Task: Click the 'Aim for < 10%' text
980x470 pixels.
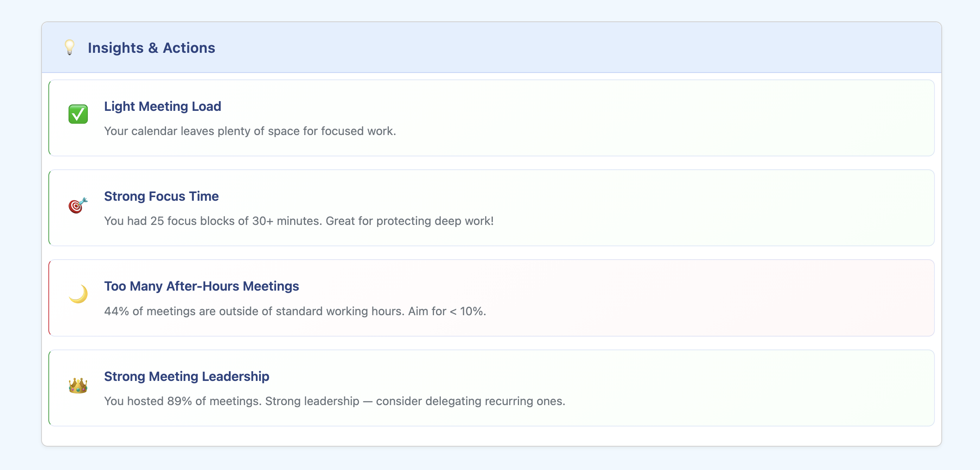Action: [x=447, y=312]
